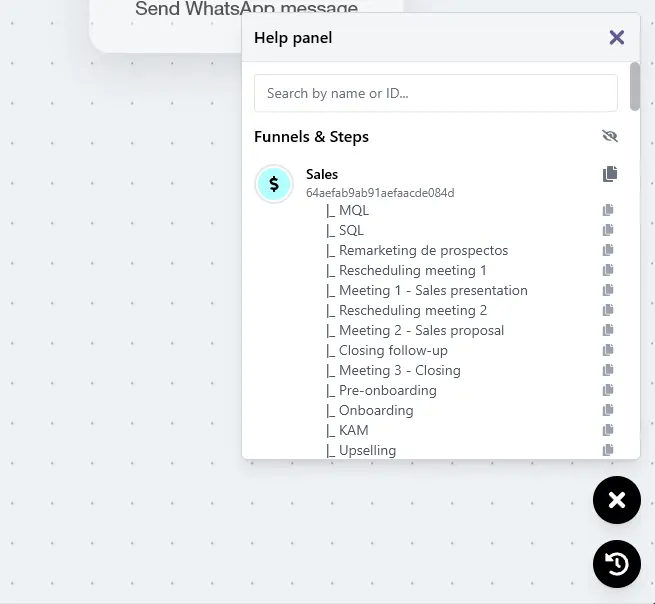Viewport: 655px width, 604px height.
Task: Select the Closing follow-up step
Action: (x=393, y=350)
